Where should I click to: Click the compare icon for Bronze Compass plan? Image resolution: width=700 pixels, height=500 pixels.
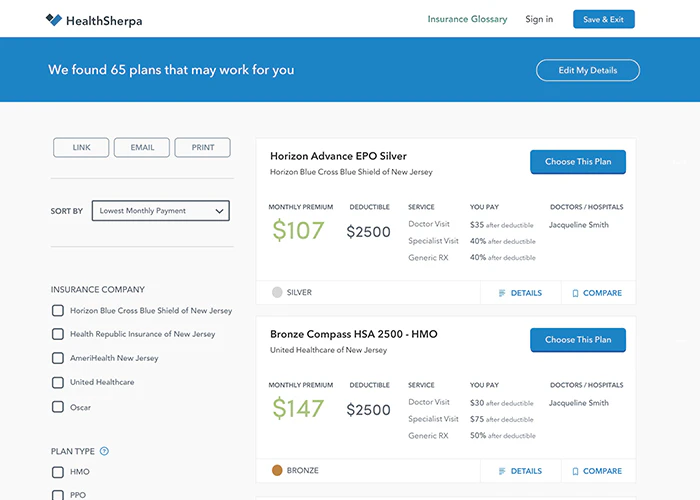[x=575, y=471]
